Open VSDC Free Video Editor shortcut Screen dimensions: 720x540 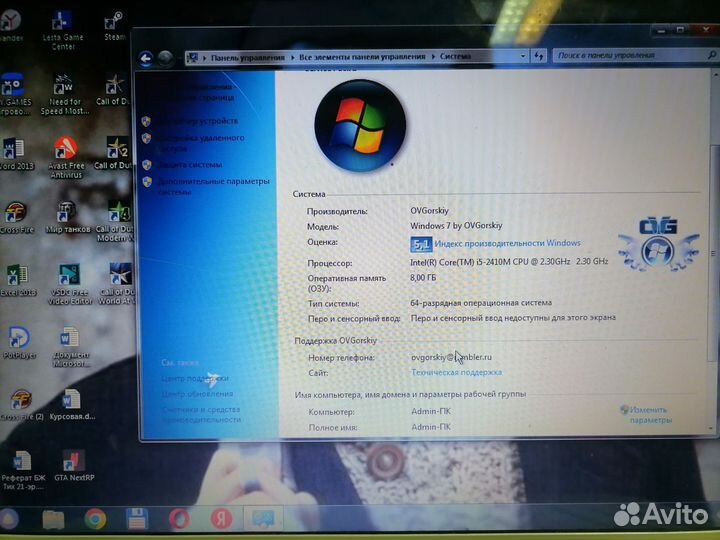pos(67,276)
